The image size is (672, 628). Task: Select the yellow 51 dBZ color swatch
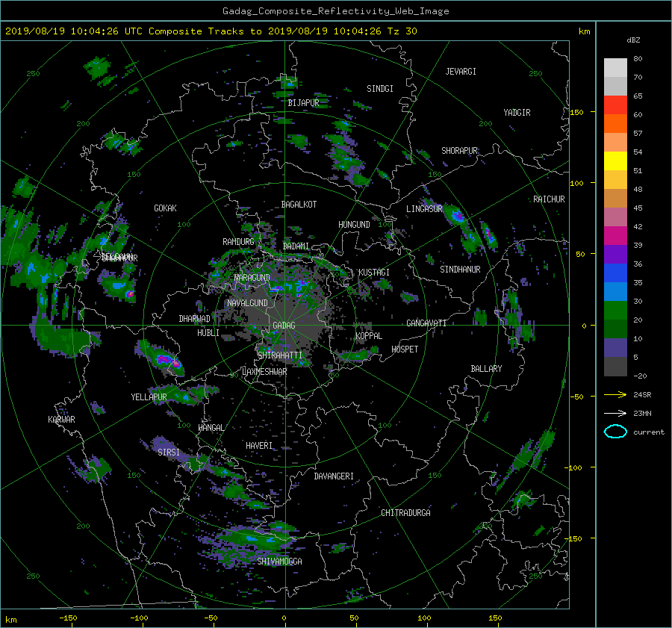[615, 161]
